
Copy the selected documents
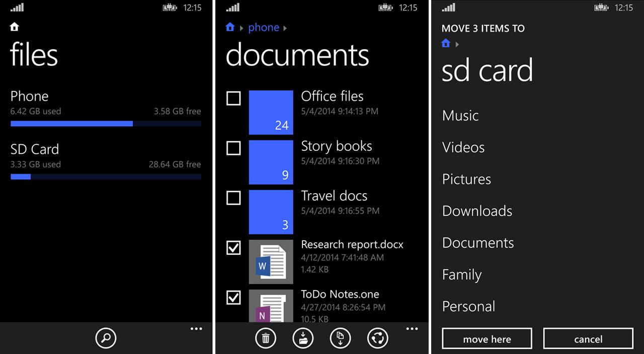point(340,338)
